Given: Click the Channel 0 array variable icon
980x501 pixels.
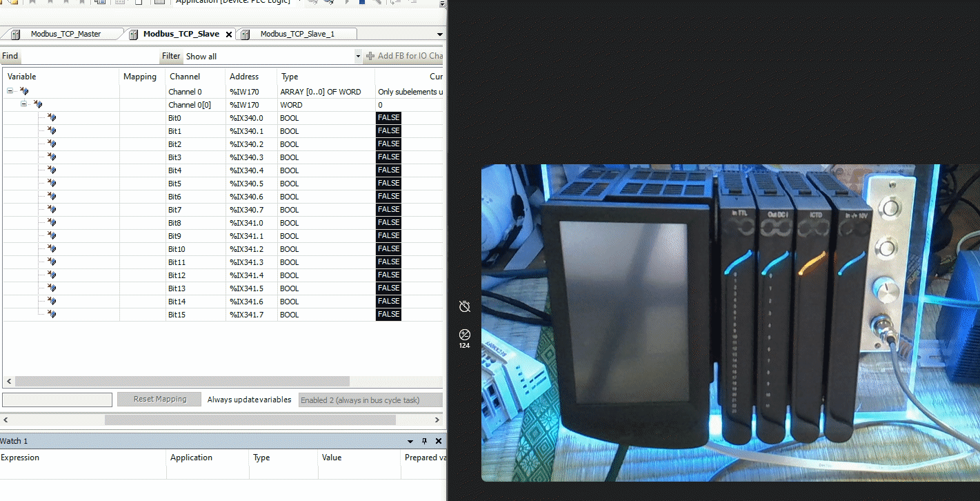Looking at the screenshot, I should pyautogui.click(x=24, y=91).
